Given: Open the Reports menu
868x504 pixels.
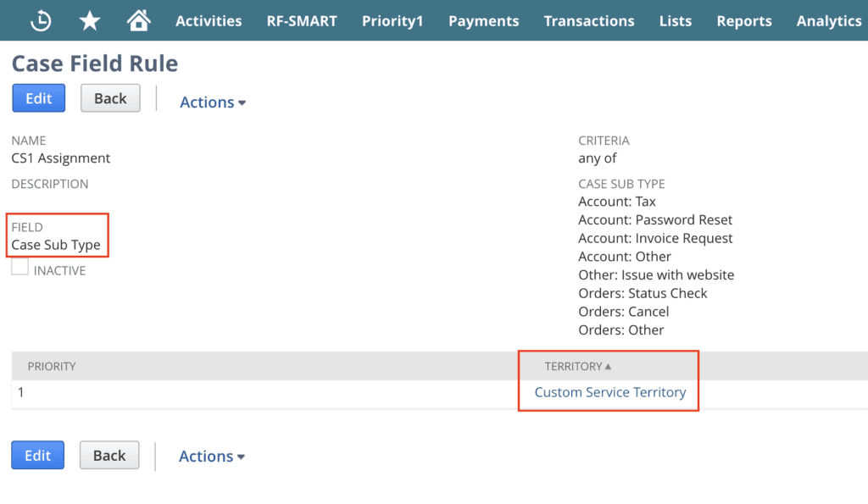Looking at the screenshot, I should (x=744, y=21).
